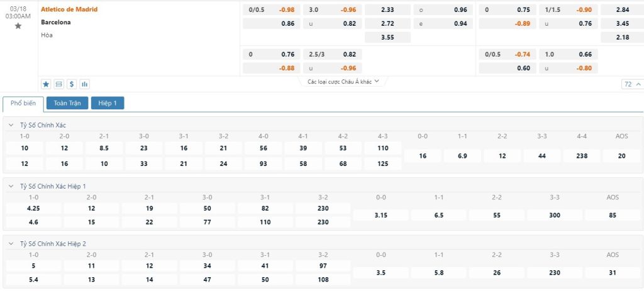Screen dimensions: 644x291
Task: Open the stacked lines scoreboard icon
Action: point(59,84)
